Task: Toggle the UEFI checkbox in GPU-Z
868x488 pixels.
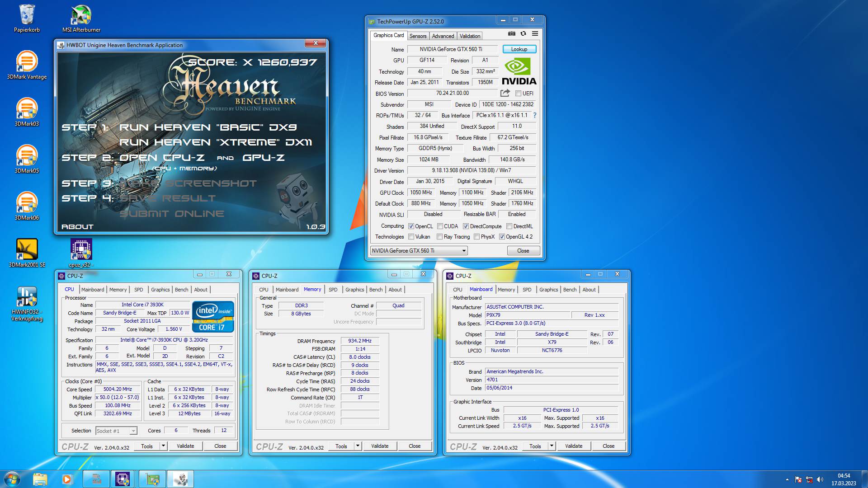Action: [518, 94]
